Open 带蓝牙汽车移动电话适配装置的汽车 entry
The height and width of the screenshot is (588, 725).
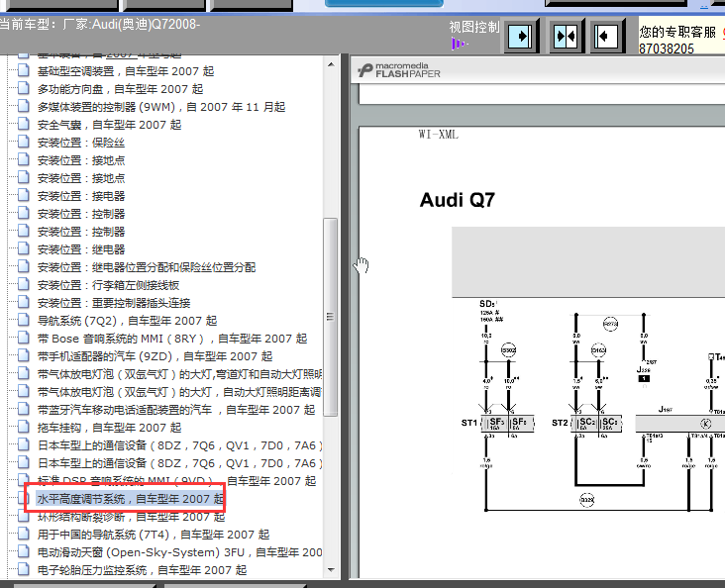click(x=176, y=410)
